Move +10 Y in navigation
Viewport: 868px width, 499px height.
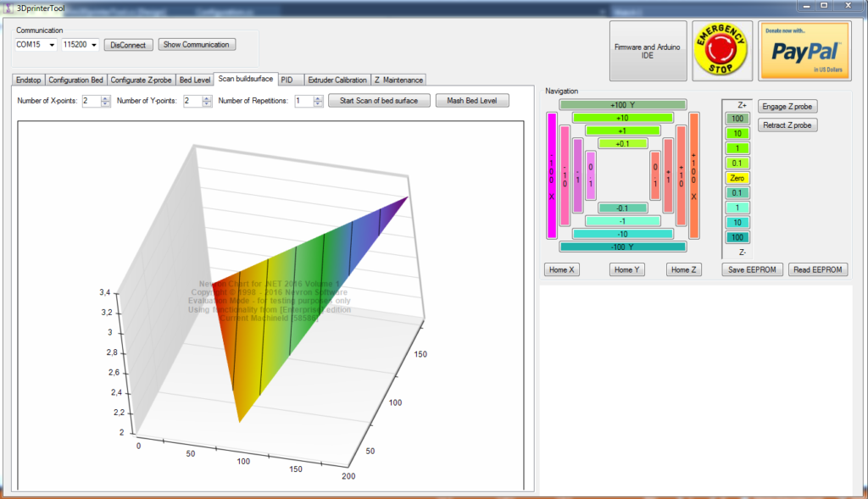click(623, 118)
